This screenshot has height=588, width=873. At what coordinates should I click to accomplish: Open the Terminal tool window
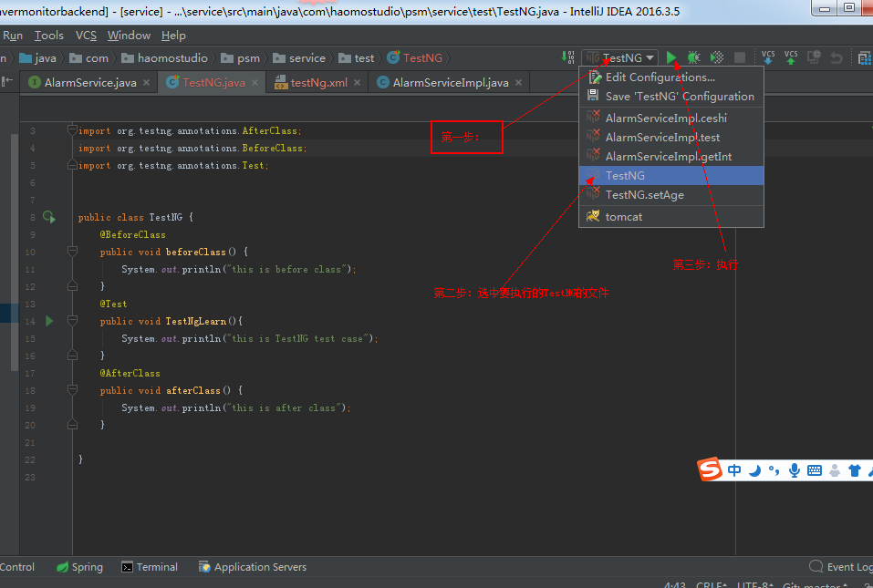[x=150, y=567]
